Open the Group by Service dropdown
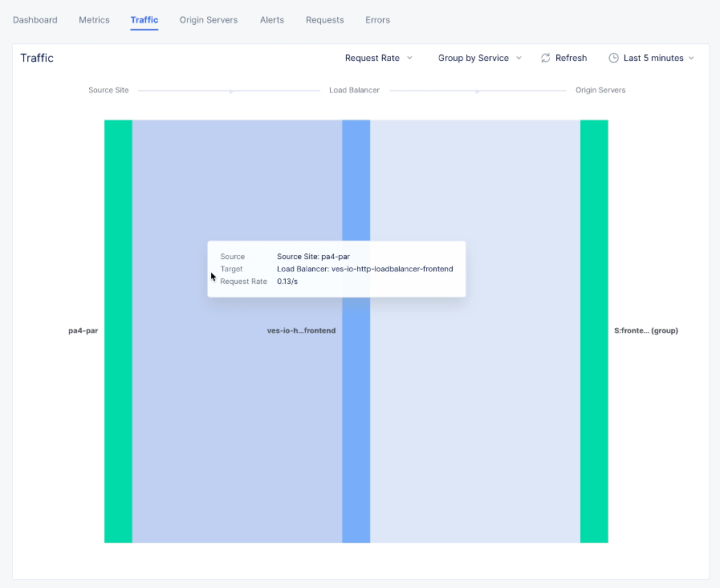The height and width of the screenshot is (588, 720). (479, 58)
